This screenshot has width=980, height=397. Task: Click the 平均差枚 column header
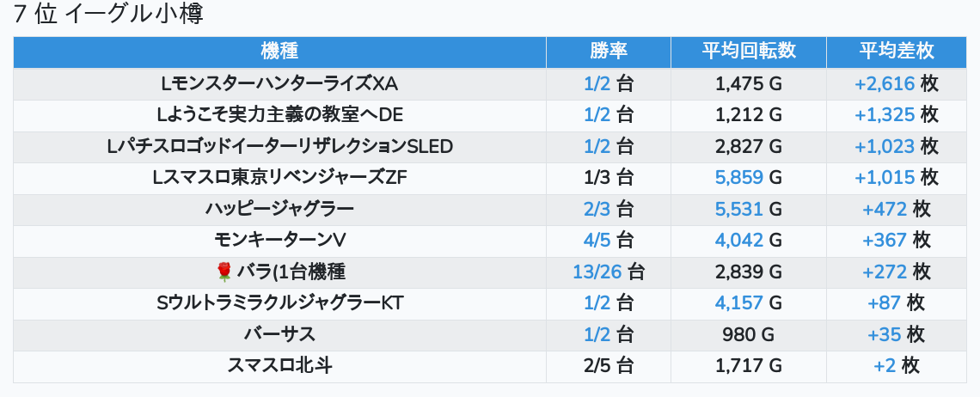pyautogui.click(x=897, y=52)
